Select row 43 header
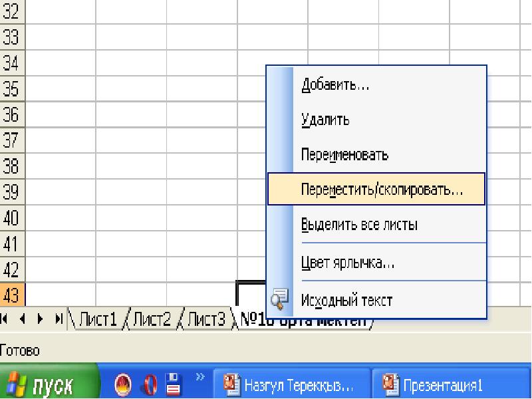The width and height of the screenshot is (532, 399). pyautogui.click(x=11, y=295)
